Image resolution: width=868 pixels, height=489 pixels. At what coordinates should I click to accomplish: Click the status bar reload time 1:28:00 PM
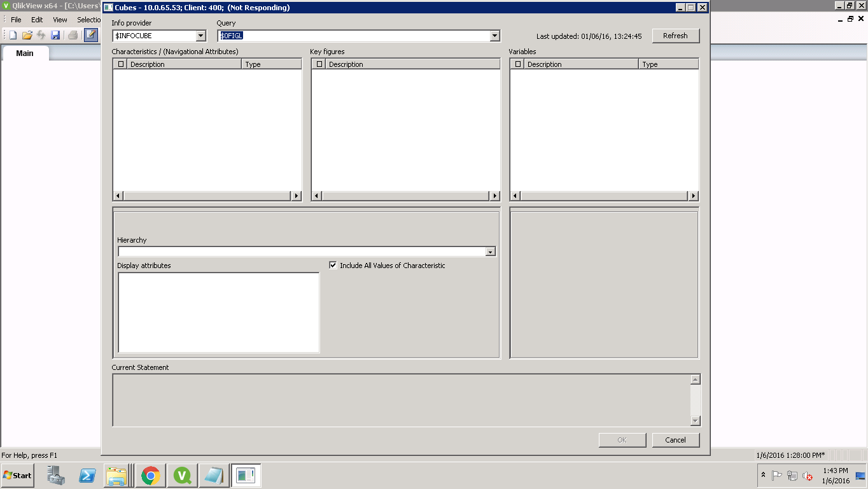click(x=790, y=455)
